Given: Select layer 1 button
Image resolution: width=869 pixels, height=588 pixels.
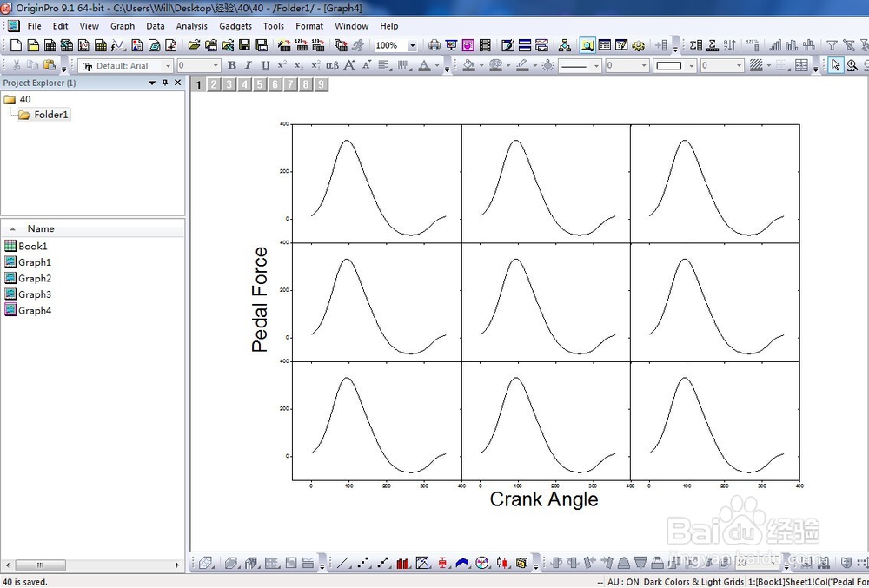Looking at the screenshot, I should [198, 85].
